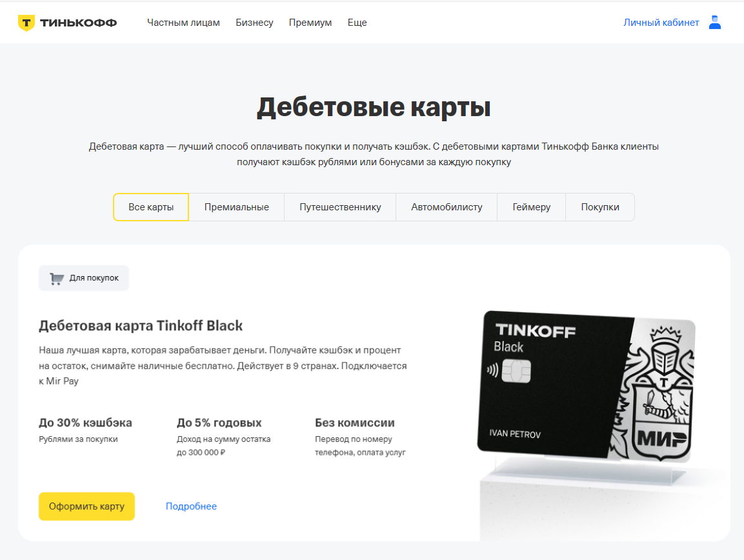Open Бизнесу menu item

[x=254, y=23]
